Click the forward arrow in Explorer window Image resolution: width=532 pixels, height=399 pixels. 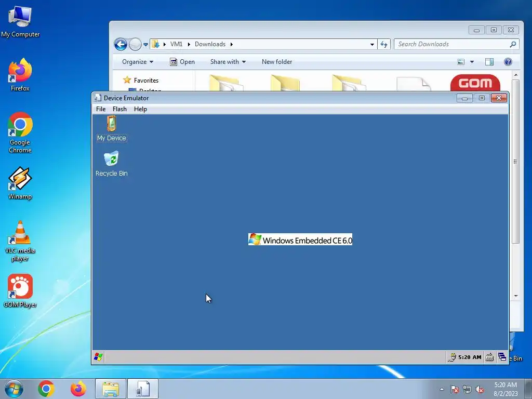[135, 44]
